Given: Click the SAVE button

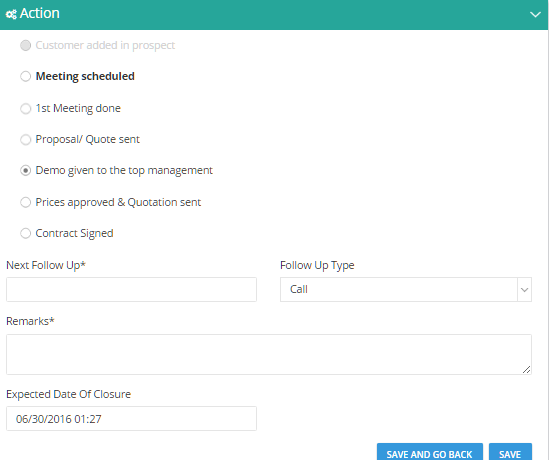Looking at the screenshot, I should pos(510,454).
